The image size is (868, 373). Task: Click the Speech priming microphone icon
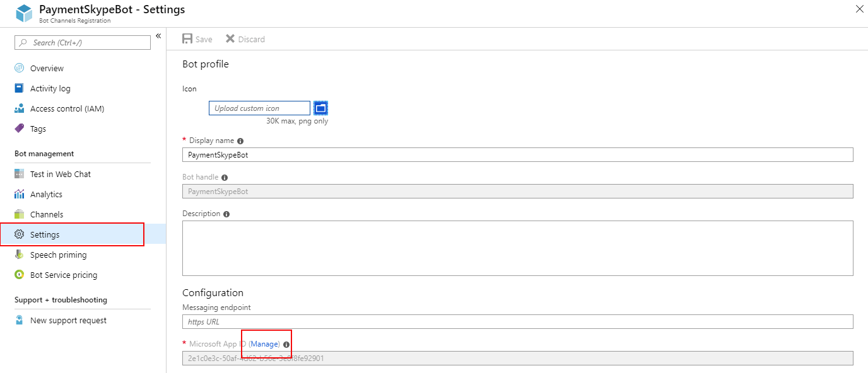click(x=19, y=255)
